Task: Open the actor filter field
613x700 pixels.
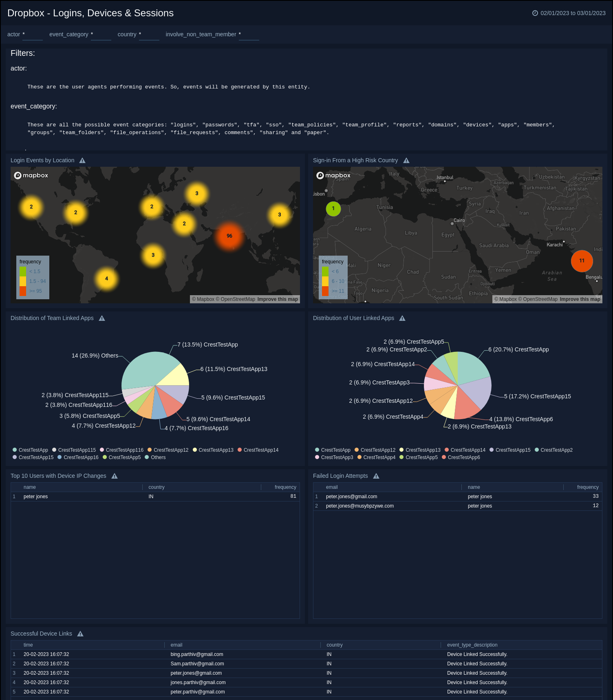Action: [x=33, y=35]
